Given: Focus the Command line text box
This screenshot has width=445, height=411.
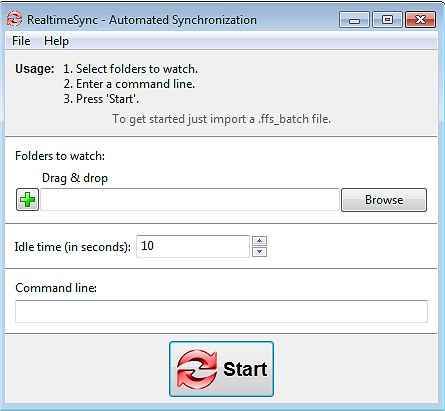Looking at the screenshot, I should click(x=221, y=311).
